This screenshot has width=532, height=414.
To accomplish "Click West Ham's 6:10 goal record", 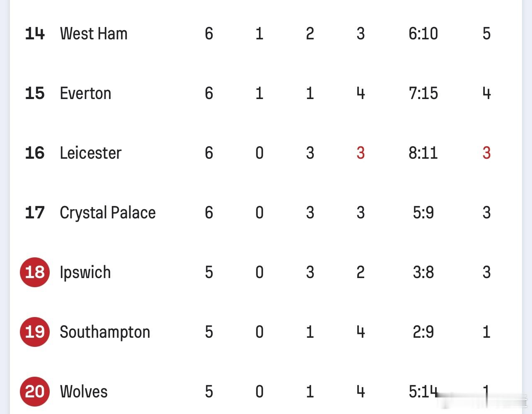I will point(423,34).
